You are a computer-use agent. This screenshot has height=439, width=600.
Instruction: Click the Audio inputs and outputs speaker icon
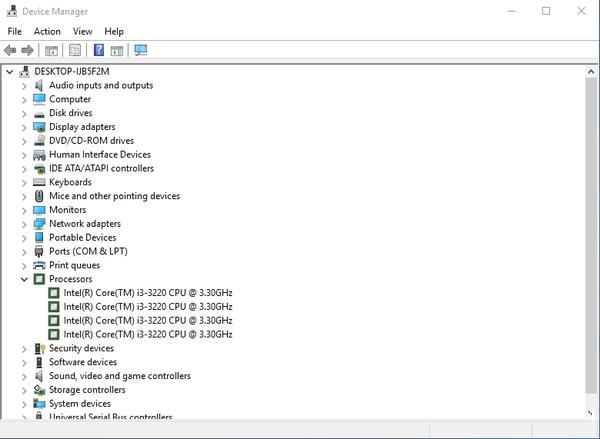click(39, 85)
